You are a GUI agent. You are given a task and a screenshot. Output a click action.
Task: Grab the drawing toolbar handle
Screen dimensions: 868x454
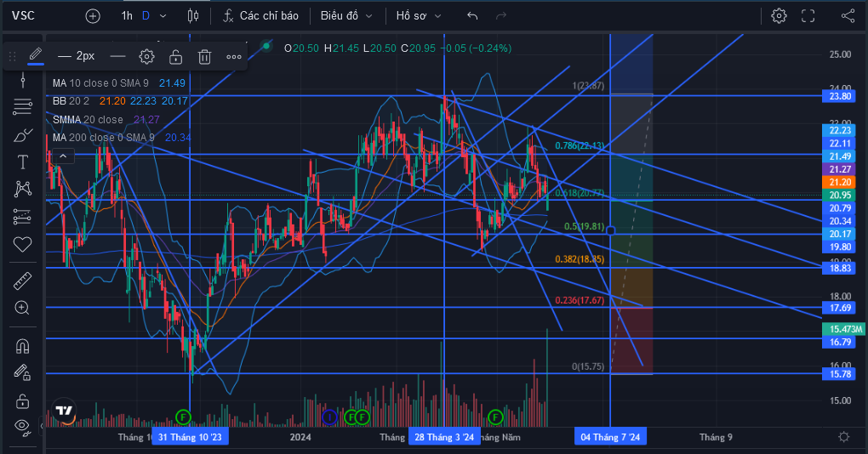pyautogui.click(x=12, y=56)
